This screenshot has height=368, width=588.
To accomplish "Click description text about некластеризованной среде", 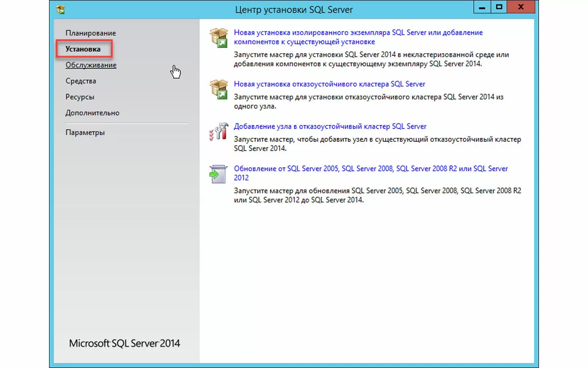I will click(371, 59).
